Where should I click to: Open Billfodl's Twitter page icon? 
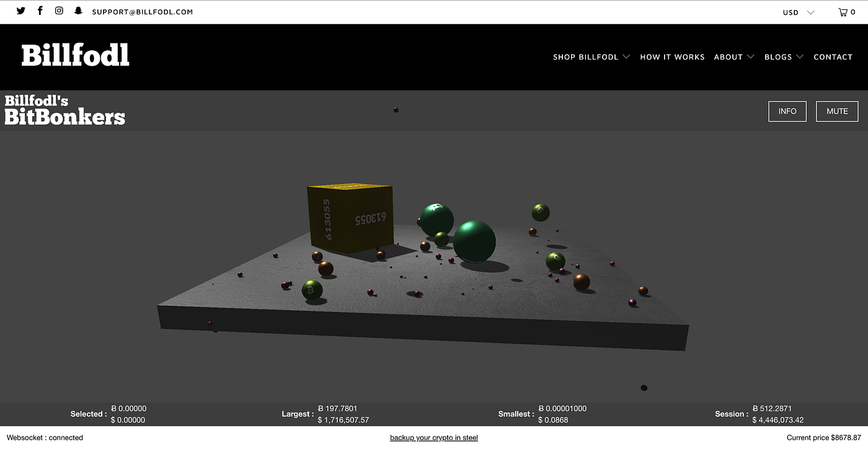tap(20, 11)
